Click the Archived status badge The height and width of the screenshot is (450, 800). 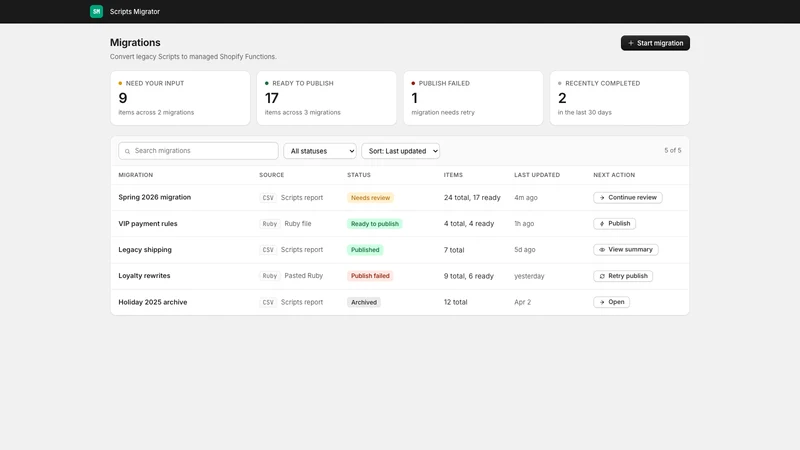(364, 303)
